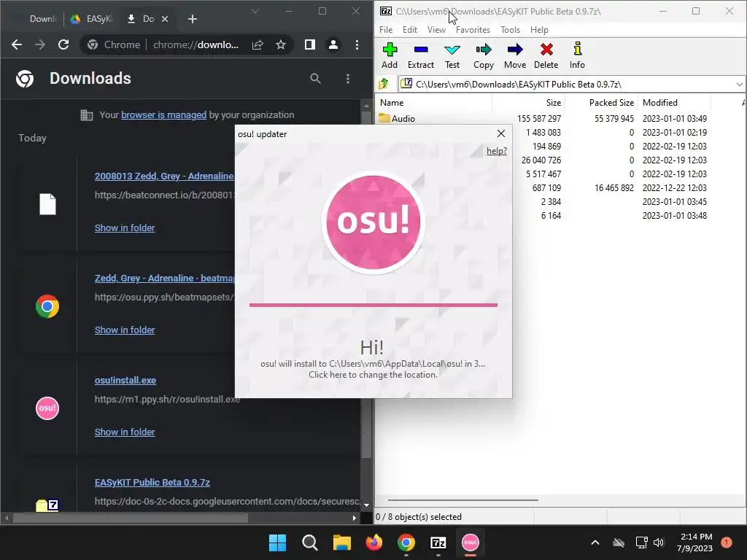Open the Favorites menu in 7-Zip
The width and height of the screenshot is (747, 560).
click(x=473, y=29)
